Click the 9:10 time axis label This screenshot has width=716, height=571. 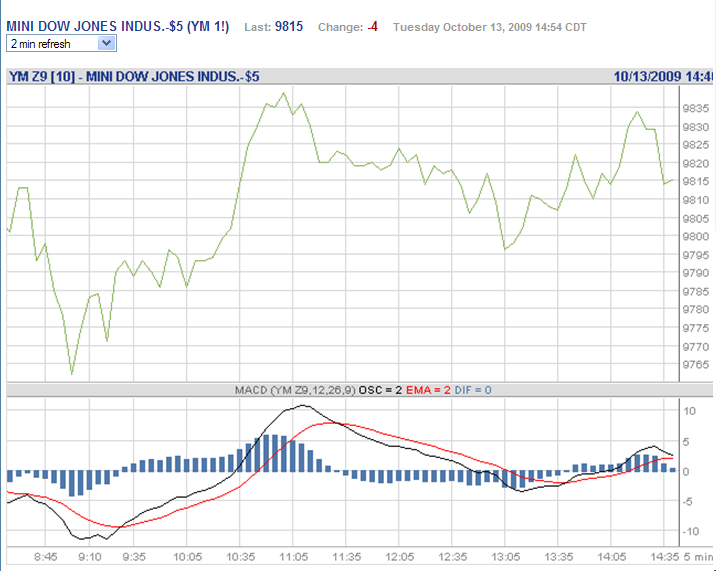90,557
